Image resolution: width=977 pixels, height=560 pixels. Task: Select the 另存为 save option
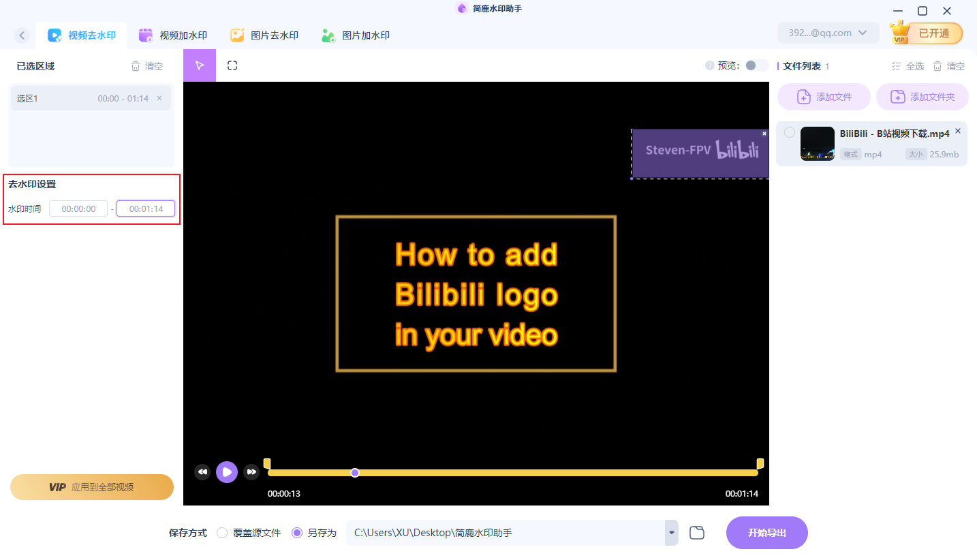tap(314, 533)
